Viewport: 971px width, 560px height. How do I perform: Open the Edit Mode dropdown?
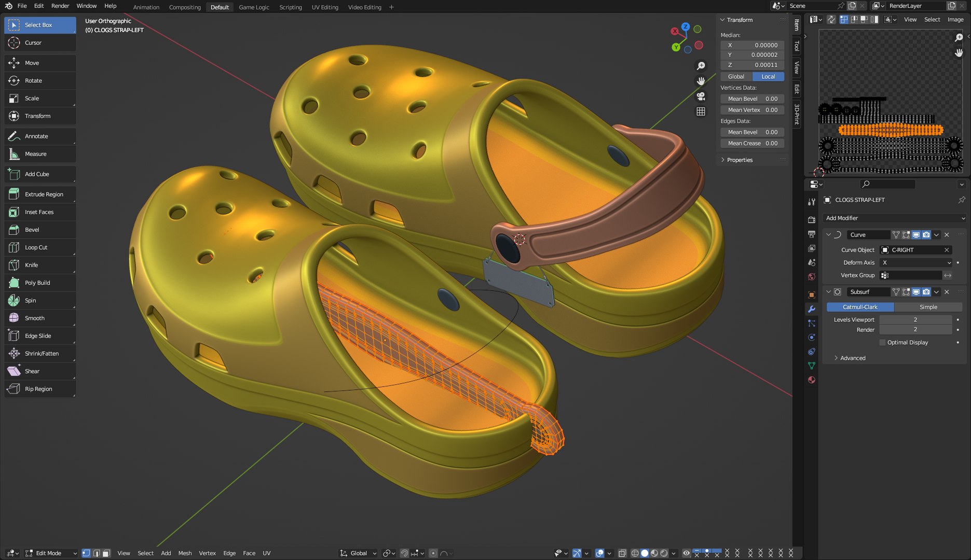[x=51, y=553]
